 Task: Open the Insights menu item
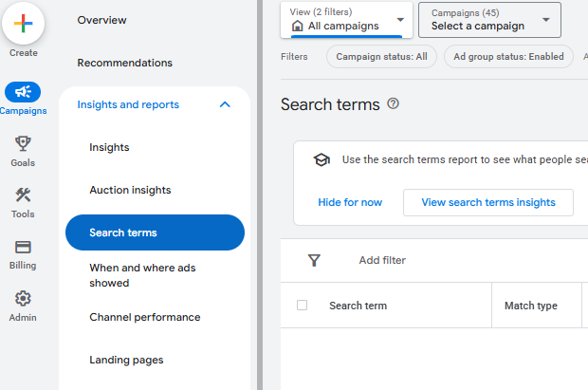[109, 147]
